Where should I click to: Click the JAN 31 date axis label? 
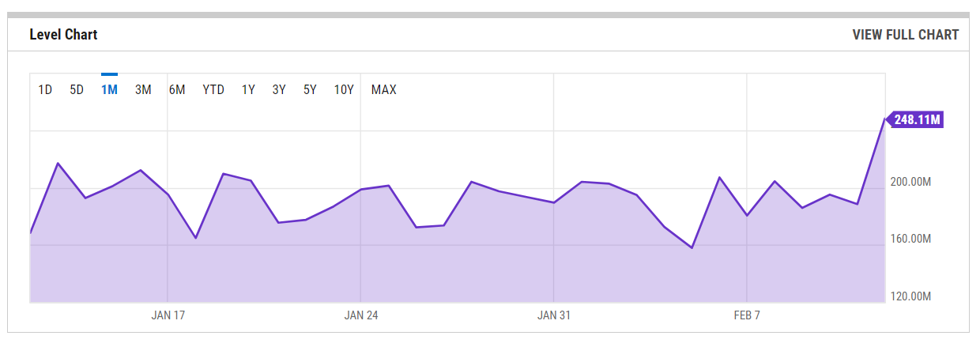(554, 315)
